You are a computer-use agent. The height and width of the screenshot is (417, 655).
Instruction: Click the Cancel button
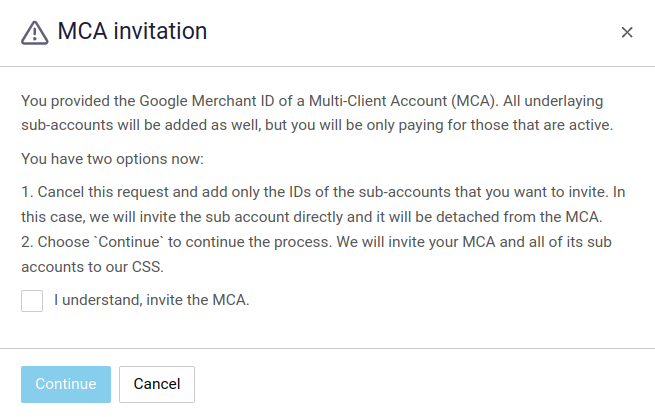[157, 384]
